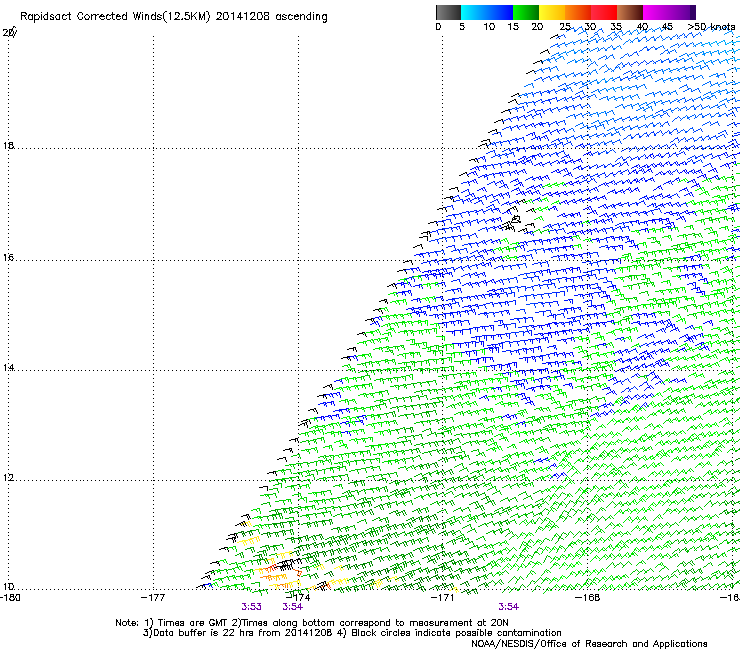Select the longitude axis label "-177"

tap(153, 598)
